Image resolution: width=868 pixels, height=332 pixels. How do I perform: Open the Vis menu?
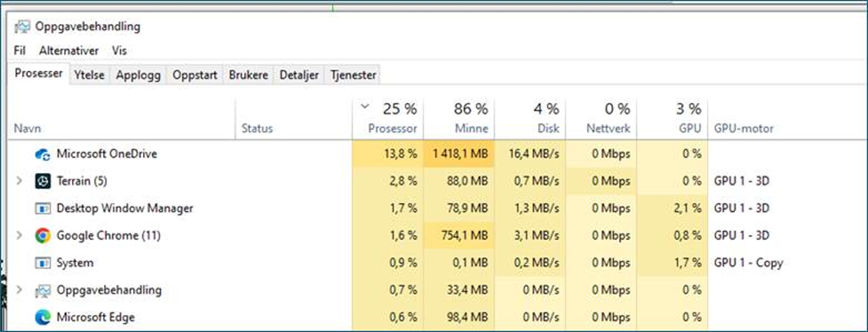(x=119, y=51)
